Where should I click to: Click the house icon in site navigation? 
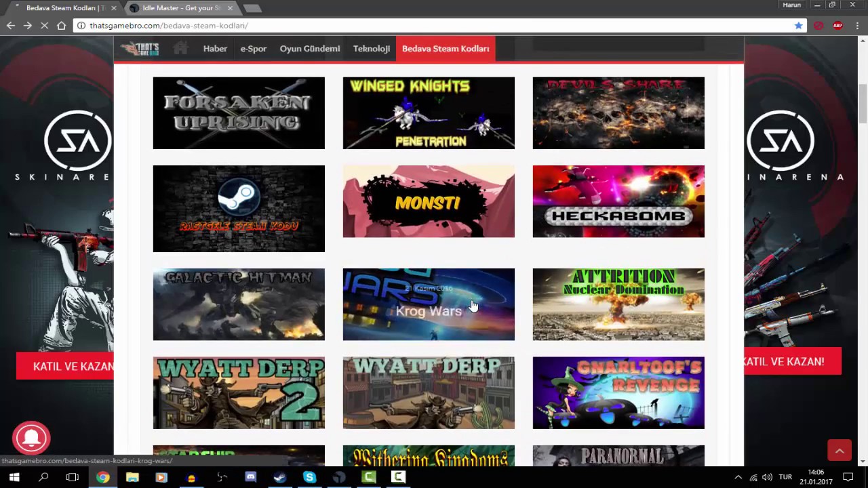(x=180, y=48)
